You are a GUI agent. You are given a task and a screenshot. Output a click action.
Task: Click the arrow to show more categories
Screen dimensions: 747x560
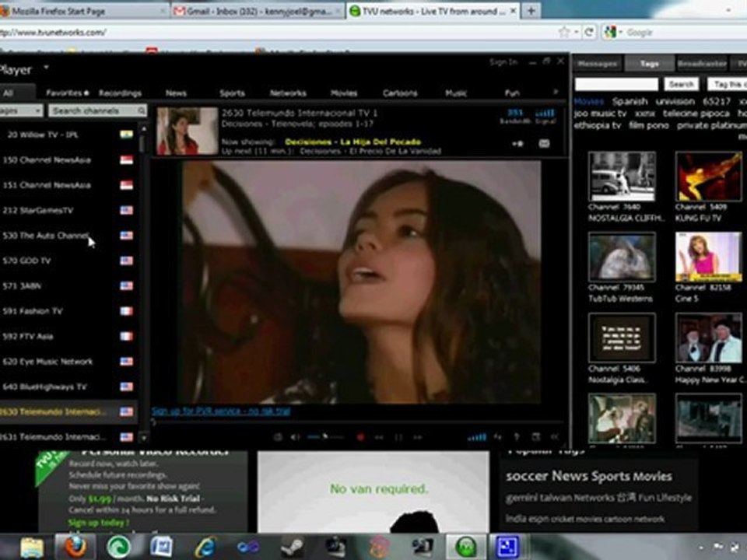coord(556,92)
